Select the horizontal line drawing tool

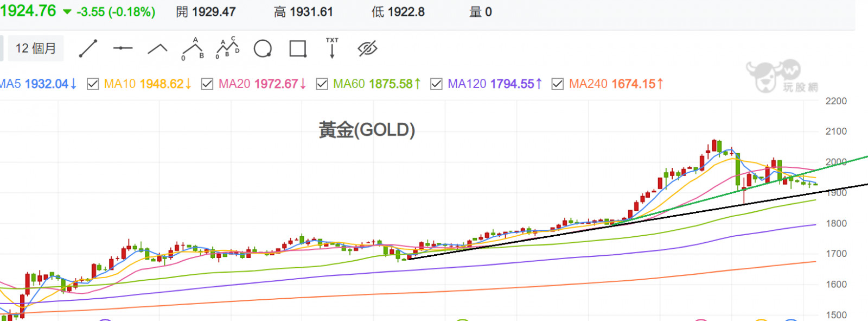[123, 48]
